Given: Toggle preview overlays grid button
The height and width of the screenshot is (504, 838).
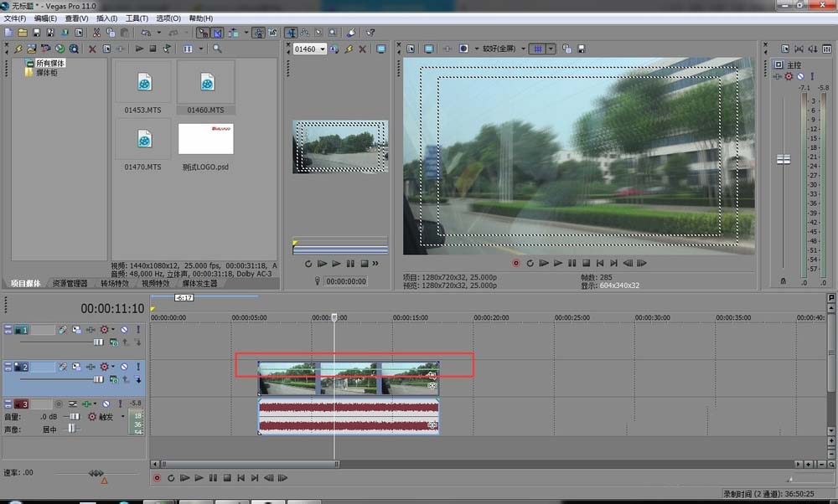Looking at the screenshot, I should (538, 49).
